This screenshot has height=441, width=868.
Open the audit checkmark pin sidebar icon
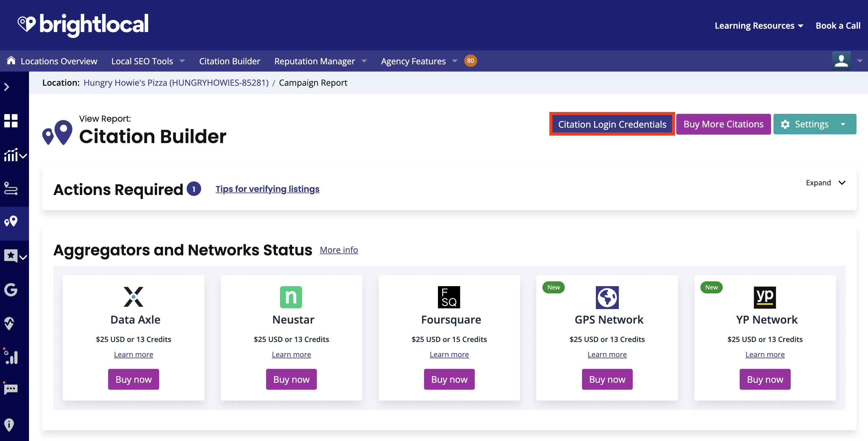point(9,324)
